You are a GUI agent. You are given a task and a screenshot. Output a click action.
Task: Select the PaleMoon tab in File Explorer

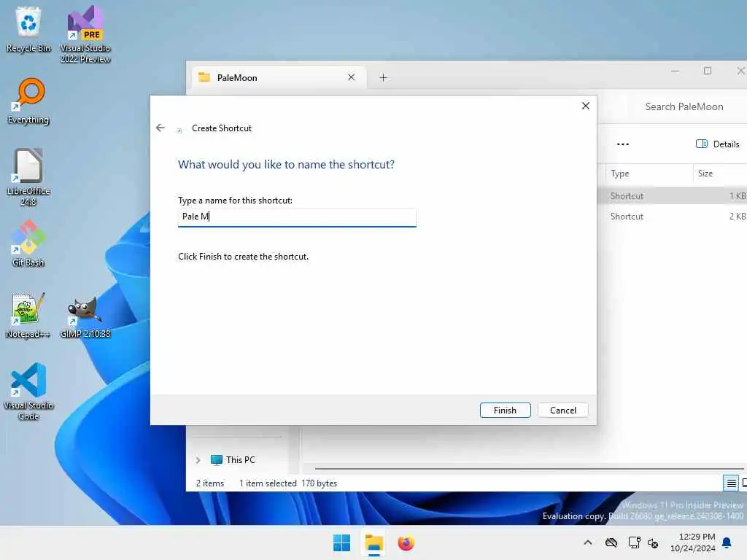point(279,77)
